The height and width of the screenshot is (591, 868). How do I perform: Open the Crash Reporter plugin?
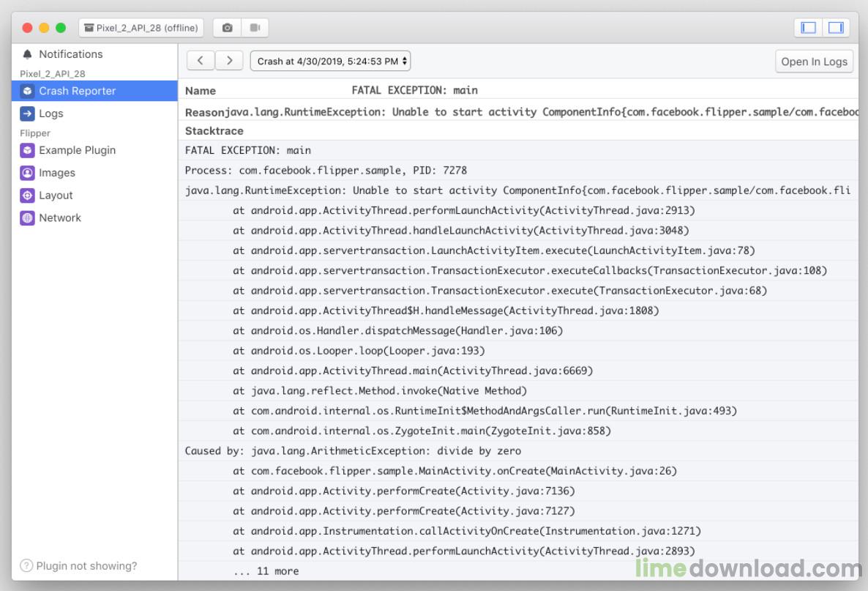(x=77, y=91)
